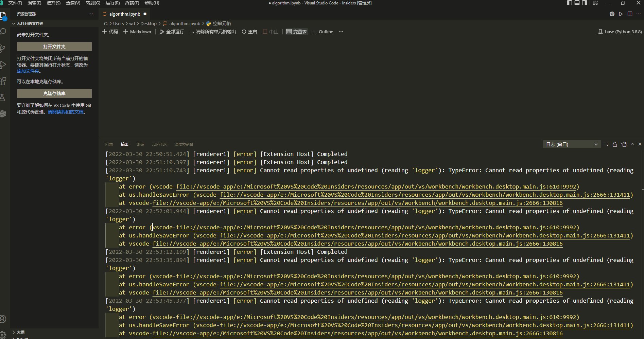Toggle auto-scroll lock in the output panel

[614, 144]
